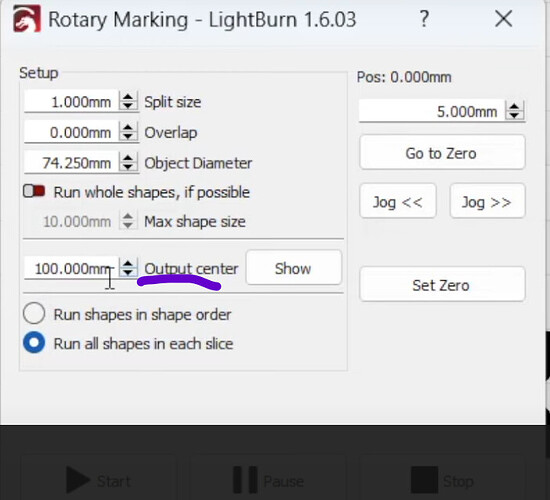Toggle Run whole shapes, if possible
The image size is (550, 500).
point(34,192)
